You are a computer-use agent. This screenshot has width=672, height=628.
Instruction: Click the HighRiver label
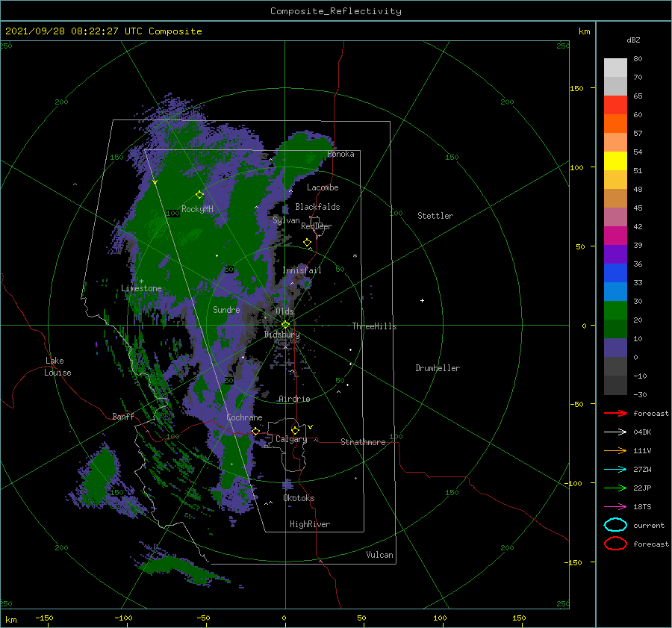[x=310, y=524]
